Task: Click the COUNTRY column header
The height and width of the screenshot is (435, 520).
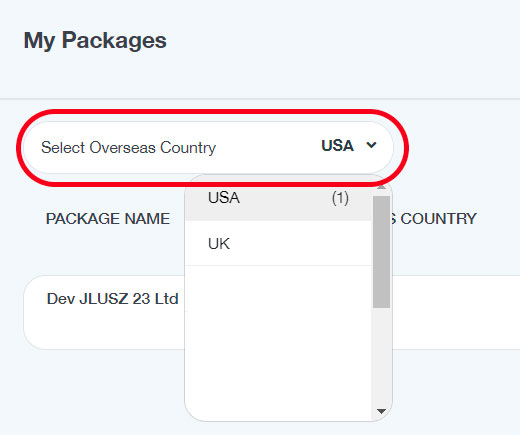Action: coord(438,219)
